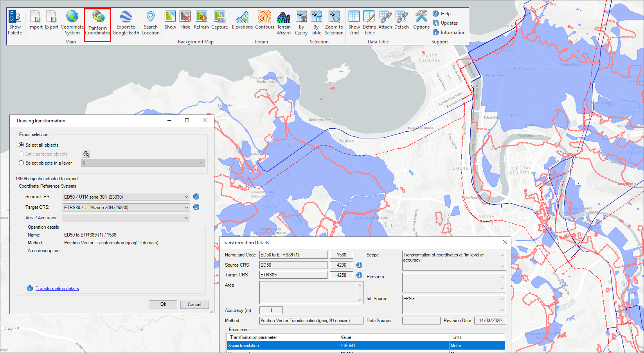This screenshot has height=353, width=644.
Task: Open the Transformation details link
Action: click(x=57, y=288)
